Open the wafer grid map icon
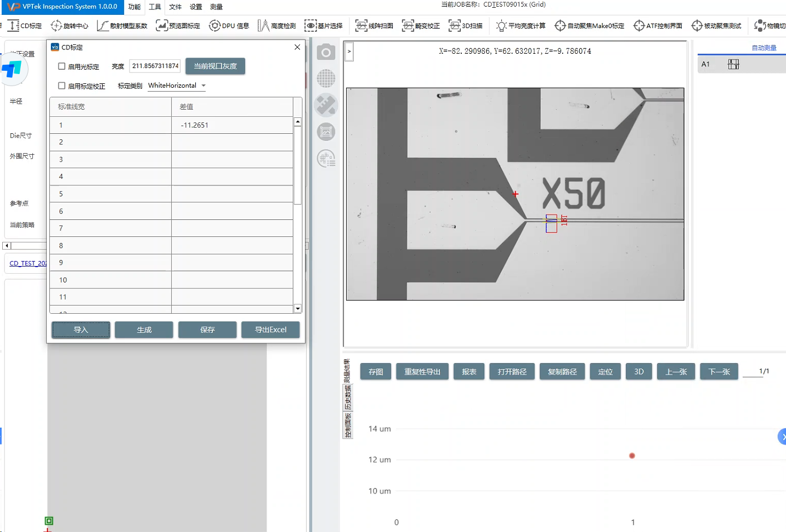The height and width of the screenshot is (532, 786). (326, 78)
